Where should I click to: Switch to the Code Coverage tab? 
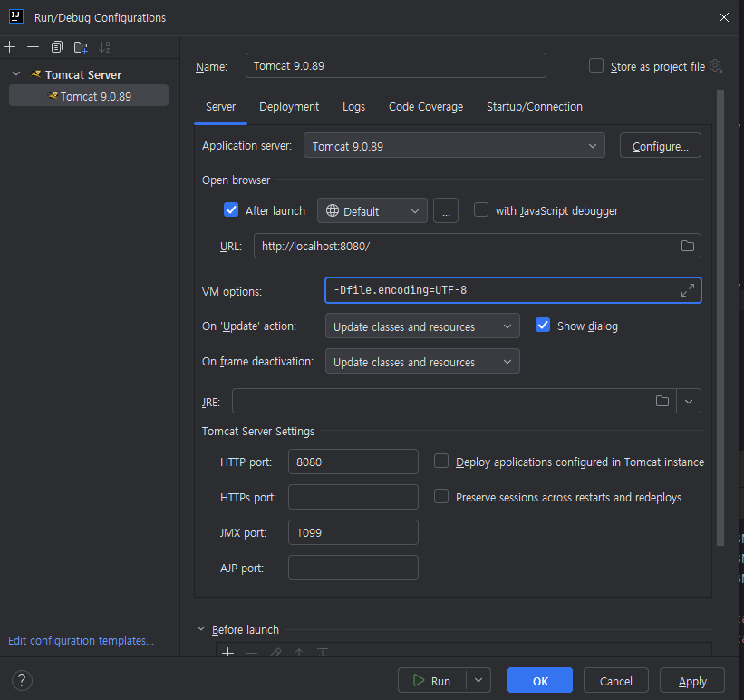click(426, 107)
